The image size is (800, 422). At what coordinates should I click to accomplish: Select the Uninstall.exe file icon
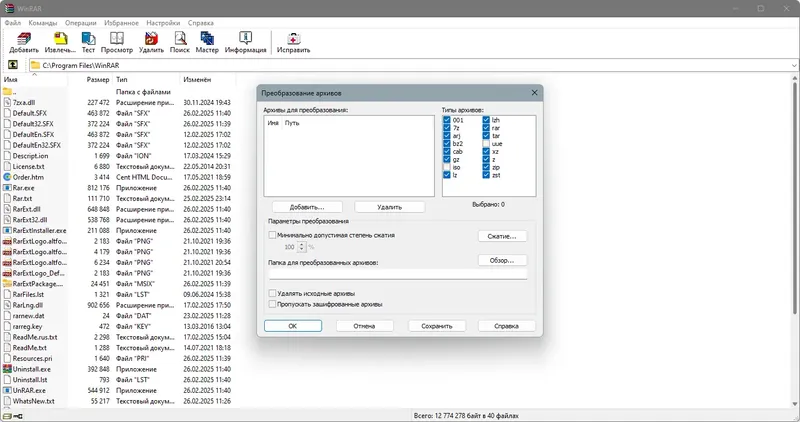tap(7, 369)
